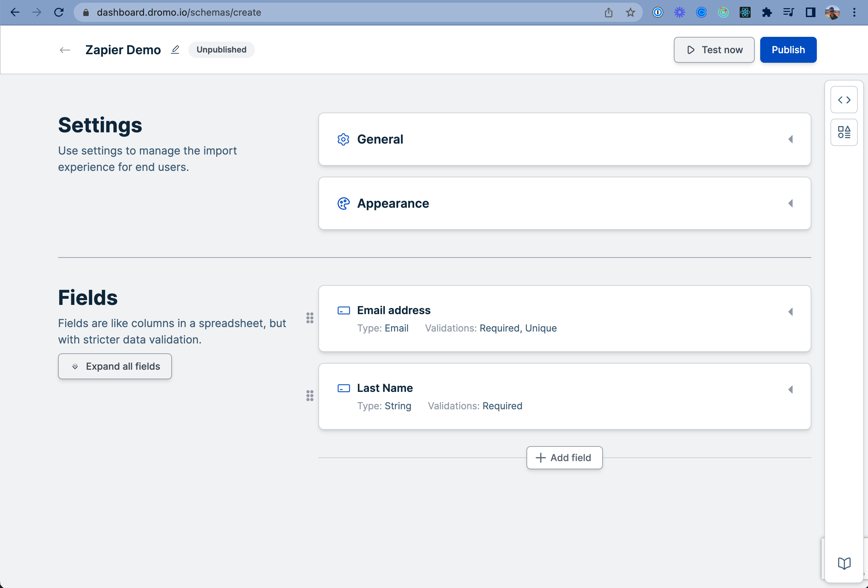The height and width of the screenshot is (588, 868).
Task: Grab the drag handle for Email address field
Action: pos(309,318)
